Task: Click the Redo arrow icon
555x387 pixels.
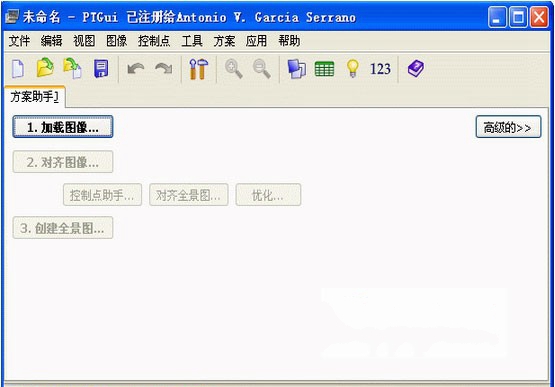Action: click(164, 68)
